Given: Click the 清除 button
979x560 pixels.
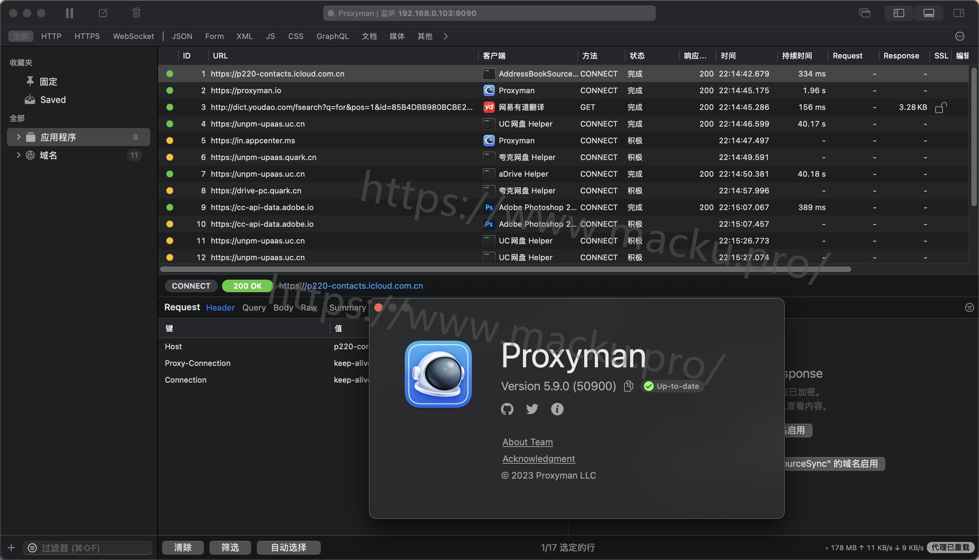Looking at the screenshot, I should 183,547.
